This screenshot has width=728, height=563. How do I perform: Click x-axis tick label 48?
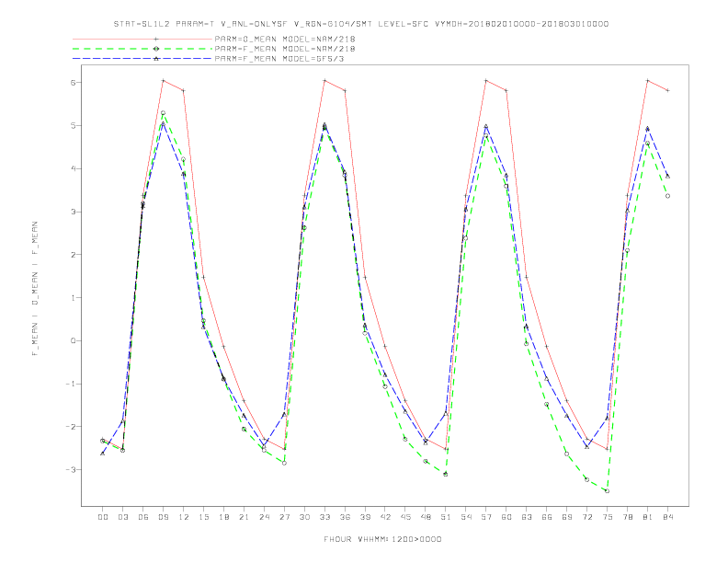click(426, 517)
